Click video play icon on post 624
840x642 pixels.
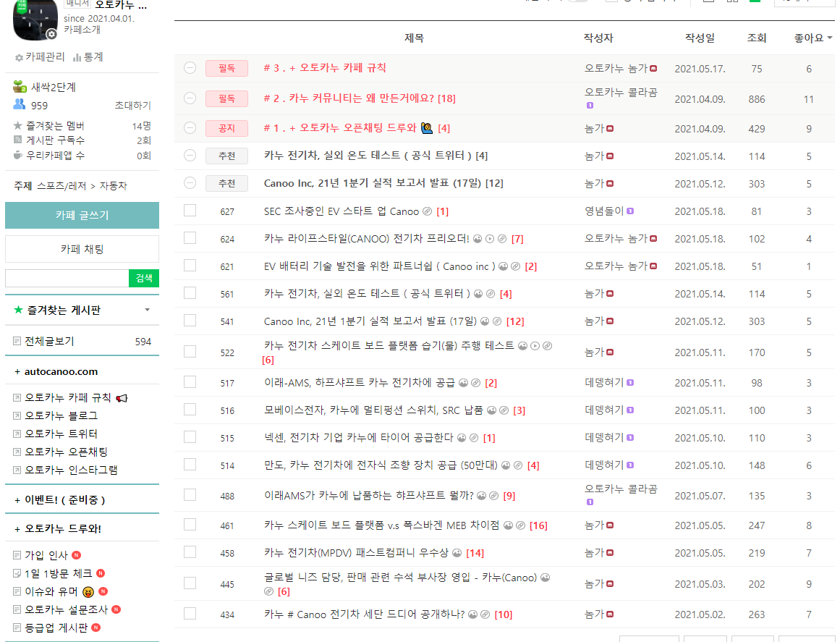click(x=490, y=239)
